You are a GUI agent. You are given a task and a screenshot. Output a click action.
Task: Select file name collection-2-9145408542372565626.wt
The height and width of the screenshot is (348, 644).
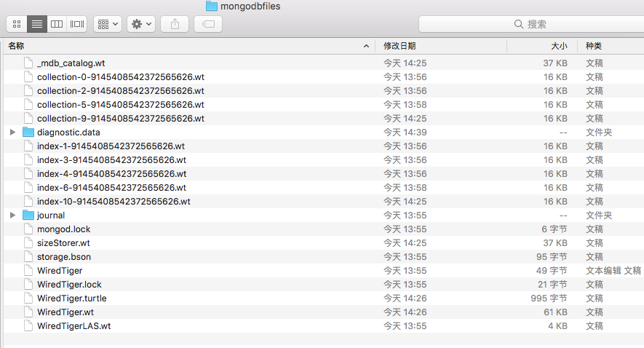coord(121,91)
